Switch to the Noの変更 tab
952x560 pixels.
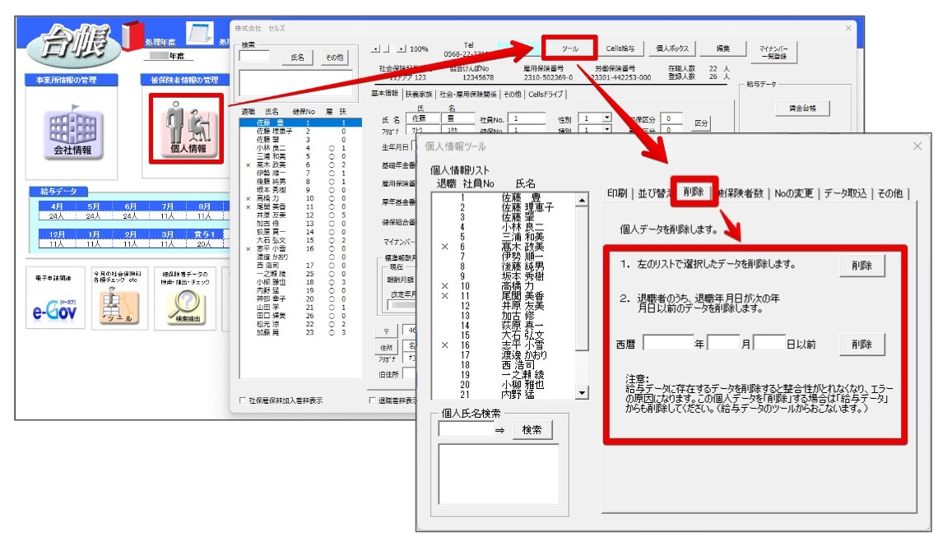[793, 193]
